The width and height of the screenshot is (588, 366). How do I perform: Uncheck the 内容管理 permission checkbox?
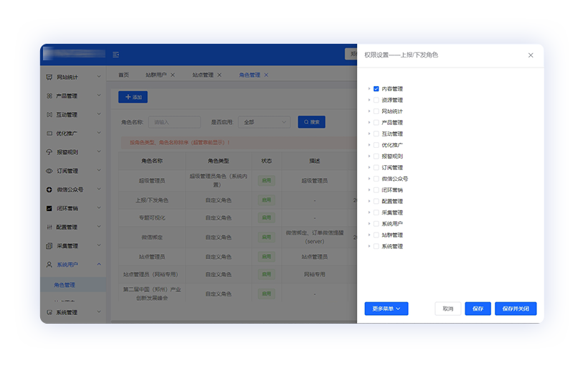tap(376, 89)
